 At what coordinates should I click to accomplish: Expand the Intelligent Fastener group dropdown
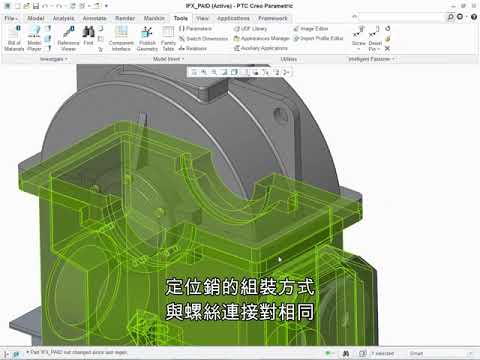coord(371,59)
